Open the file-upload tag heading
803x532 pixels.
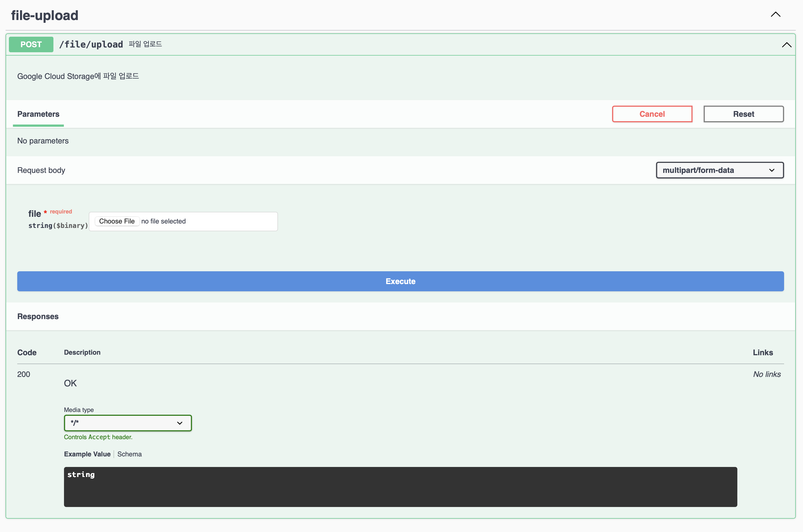click(45, 16)
